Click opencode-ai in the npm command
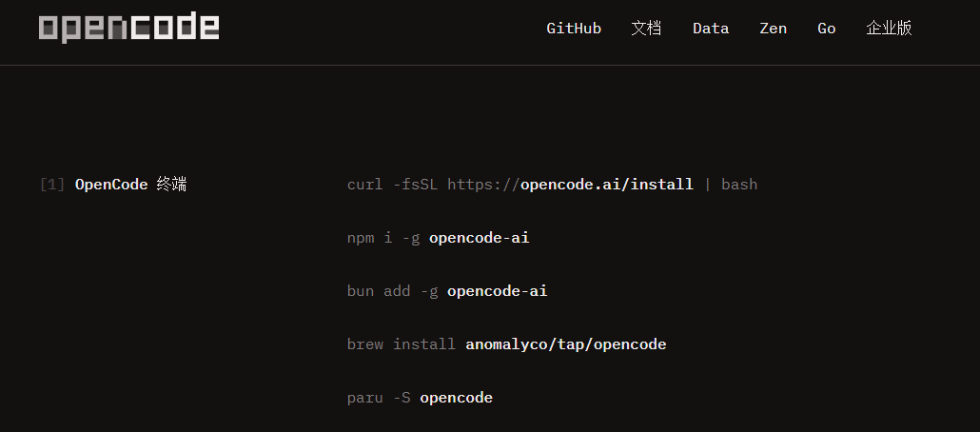The image size is (980, 432). pyautogui.click(x=479, y=238)
